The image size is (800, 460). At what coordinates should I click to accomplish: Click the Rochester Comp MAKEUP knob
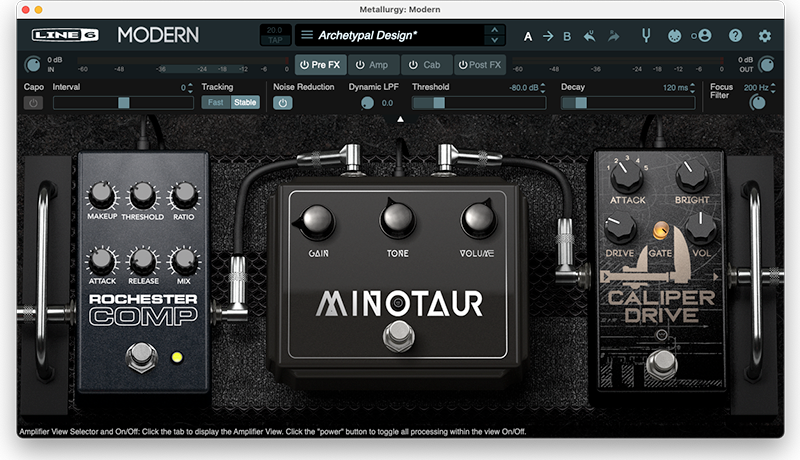click(102, 195)
